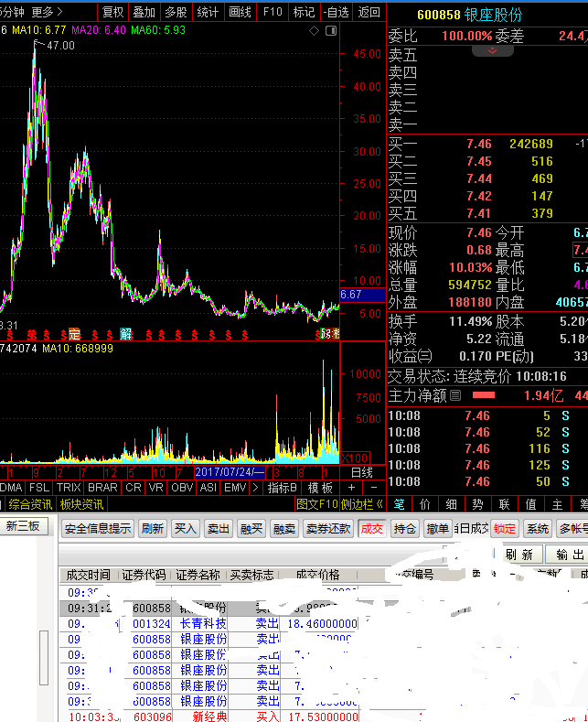
Task: Select the CR indicator tab
Action: pos(134,487)
